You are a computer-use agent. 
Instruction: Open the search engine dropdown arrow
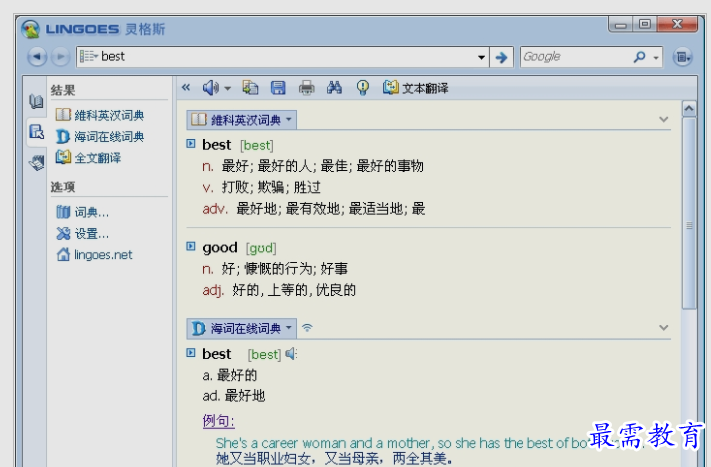click(656, 58)
